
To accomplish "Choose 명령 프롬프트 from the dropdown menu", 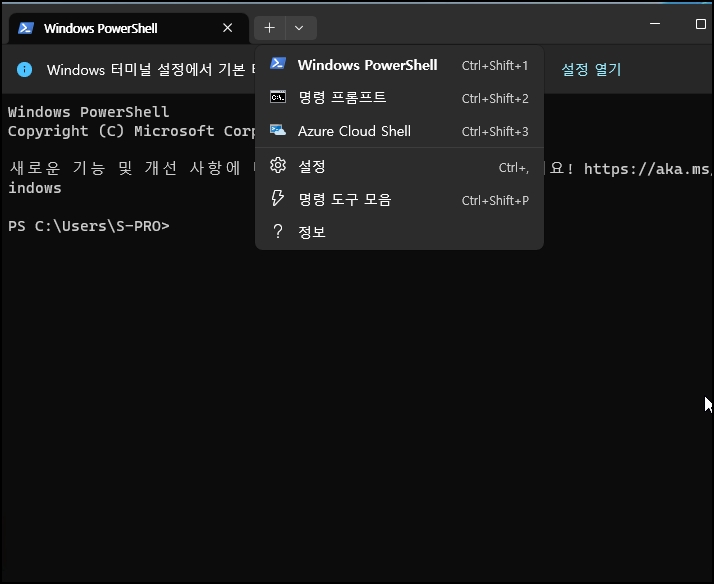I will click(399, 98).
